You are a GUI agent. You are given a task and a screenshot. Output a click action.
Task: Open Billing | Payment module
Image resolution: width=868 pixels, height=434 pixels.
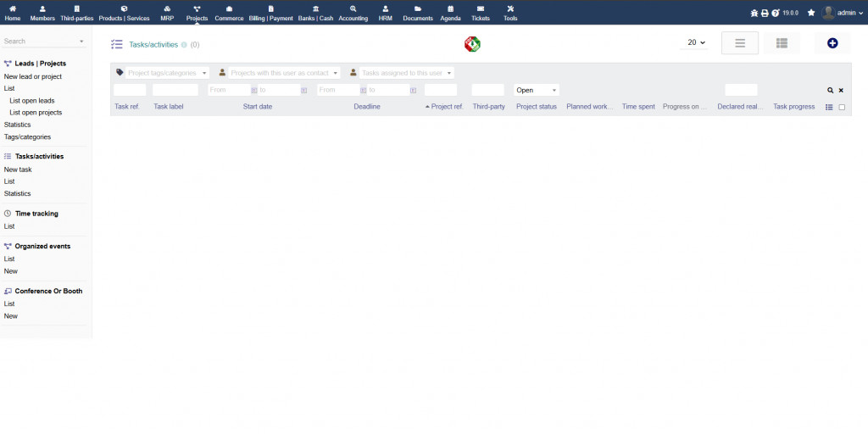pyautogui.click(x=270, y=13)
